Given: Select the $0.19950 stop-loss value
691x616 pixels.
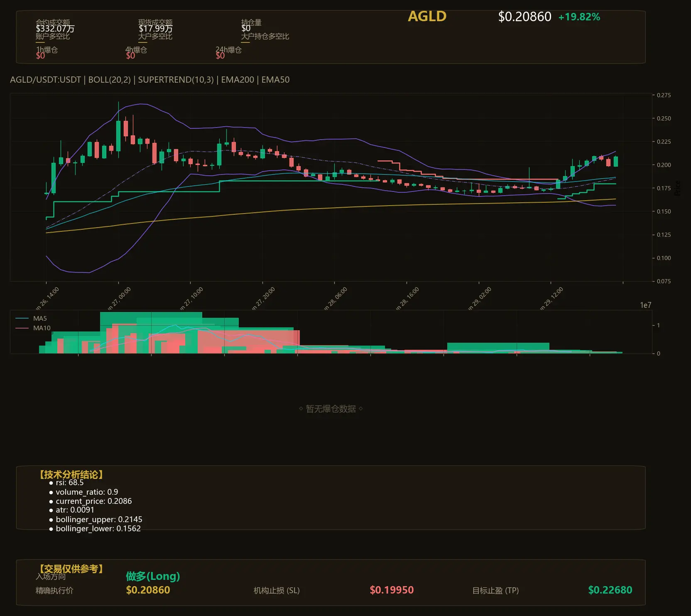Looking at the screenshot, I should pyautogui.click(x=392, y=590).
